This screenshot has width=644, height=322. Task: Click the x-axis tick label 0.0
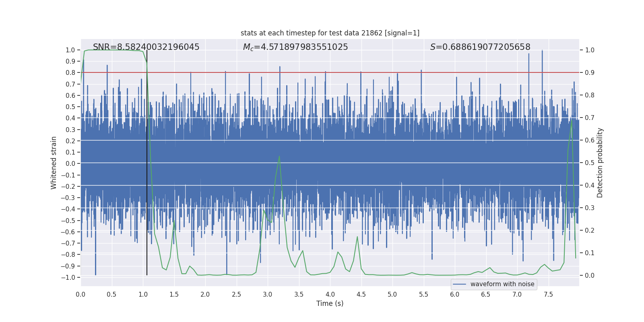tap(80, 295)
